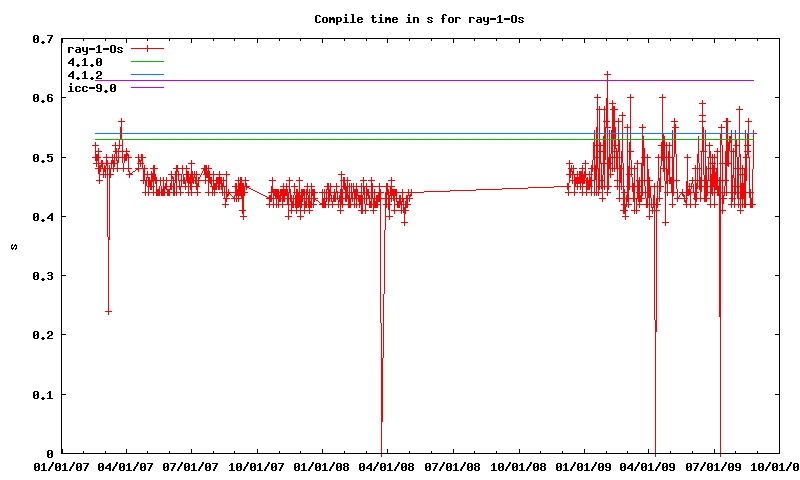800x480 pixels.
Task: Click the magenta line sample beside icc-9.0
Action: click(x=146, y=88)
